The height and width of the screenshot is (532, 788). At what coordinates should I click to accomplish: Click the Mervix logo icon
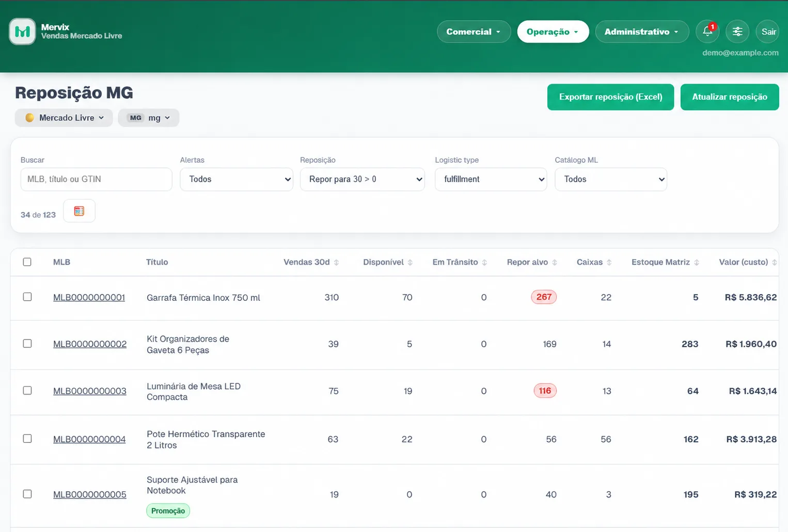click(x=22, y=31)
